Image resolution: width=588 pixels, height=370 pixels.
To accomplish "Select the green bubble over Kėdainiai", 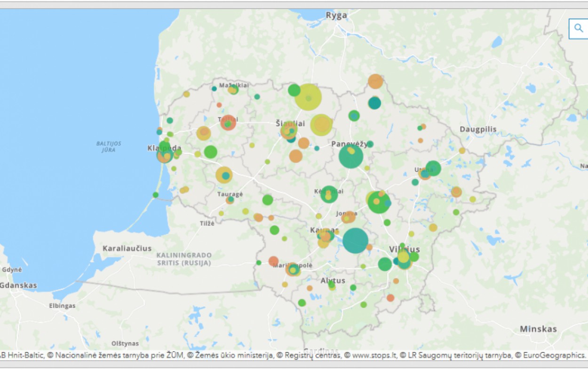I will click(x=329, y=194).
